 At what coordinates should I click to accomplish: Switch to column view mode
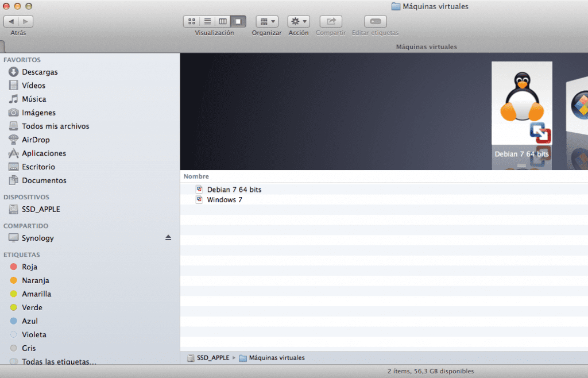click(222, 21)
